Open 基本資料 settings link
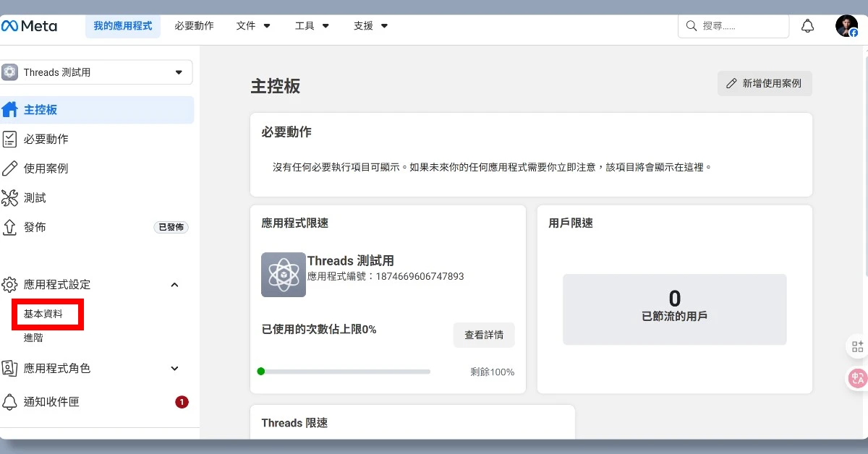Screen dimensions: 868x454 [x=43, y=314]
